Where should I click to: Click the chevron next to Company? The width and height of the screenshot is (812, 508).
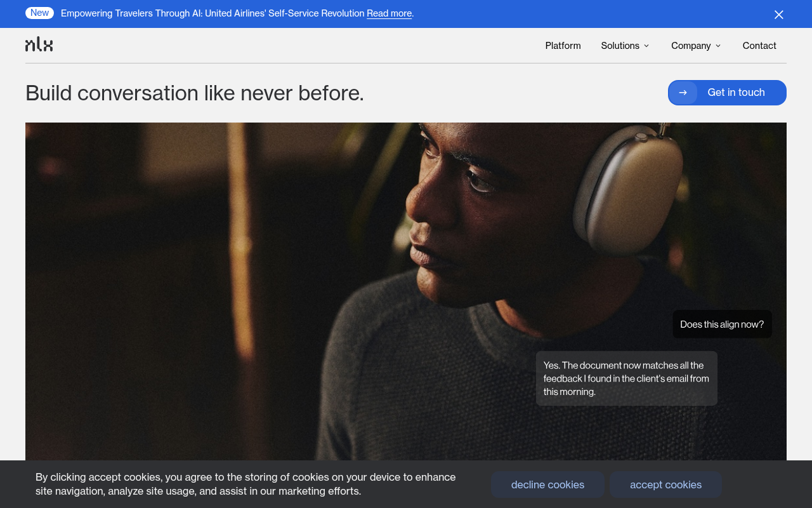(717, 45)
